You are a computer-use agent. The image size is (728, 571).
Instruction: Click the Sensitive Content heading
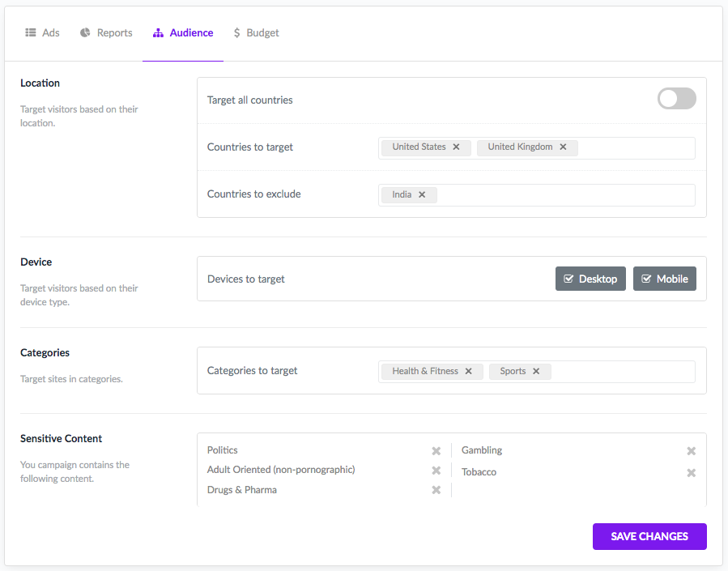pos(61,438)
